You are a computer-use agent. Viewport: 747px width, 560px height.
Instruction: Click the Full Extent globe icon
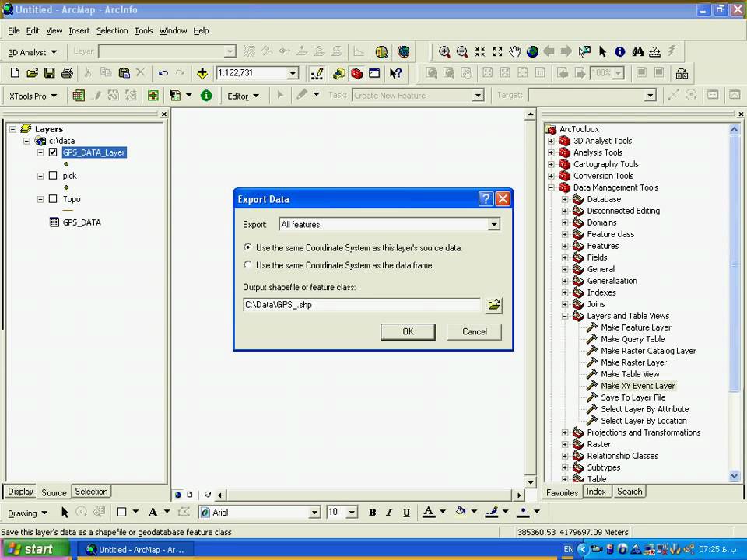(532, 51)
